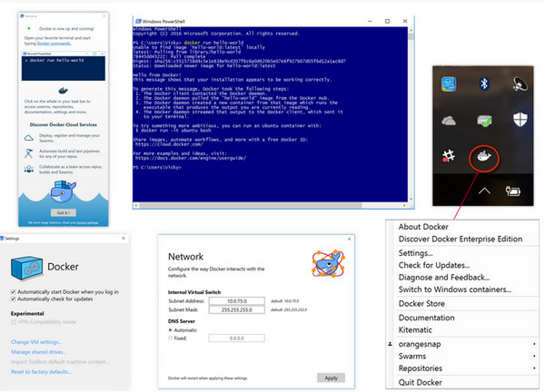Click the Slack icon in system tray
This screenshot has width=545, height=392.
(448, 156)
